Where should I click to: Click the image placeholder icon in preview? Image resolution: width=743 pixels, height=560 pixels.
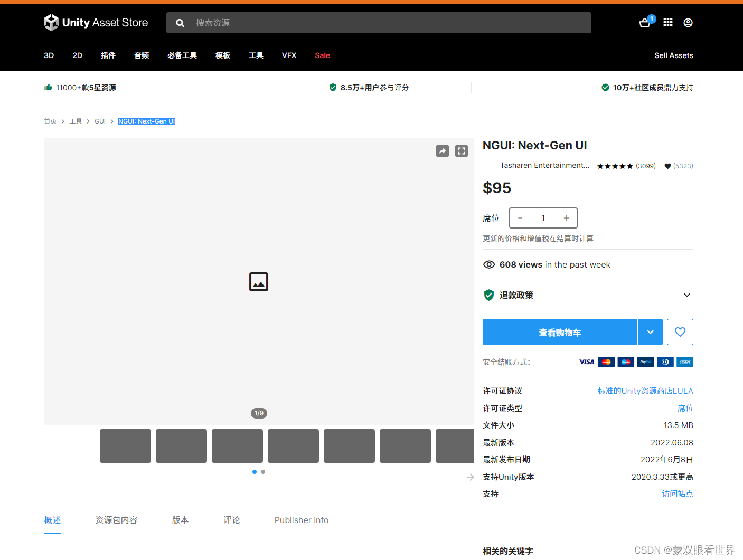(x=259, y=282)
